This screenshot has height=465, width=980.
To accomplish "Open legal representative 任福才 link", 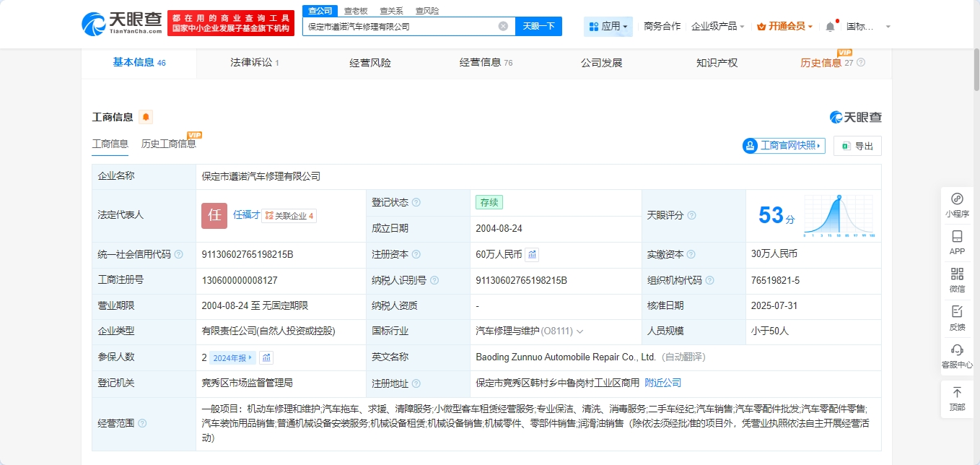I will point(246,215).
